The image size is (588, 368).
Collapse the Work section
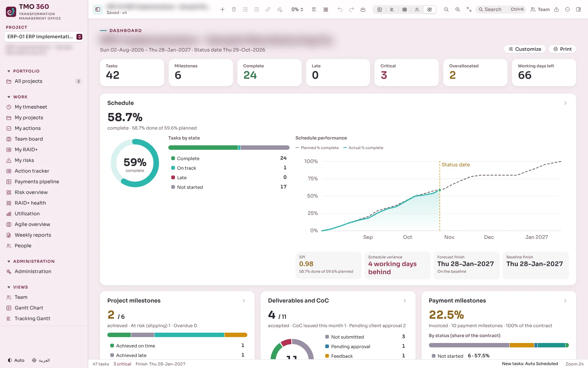tap(17, 97)
